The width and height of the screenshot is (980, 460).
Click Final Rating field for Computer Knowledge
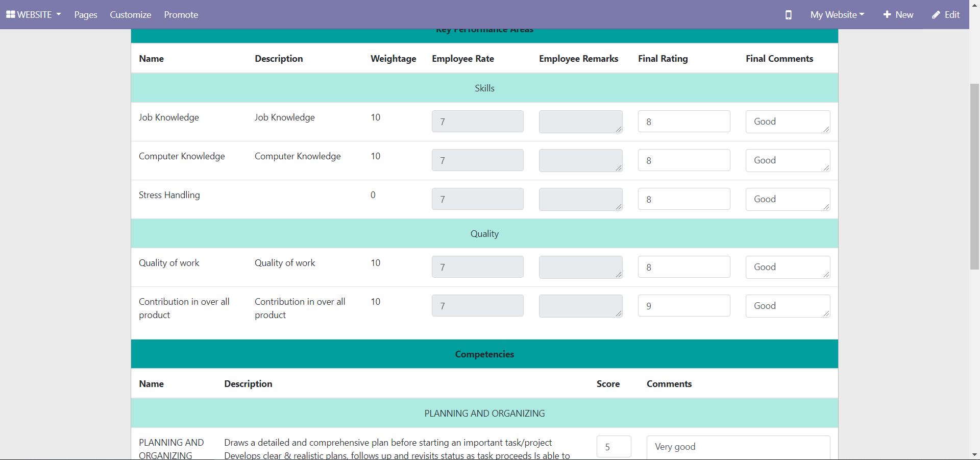pyautogui.click(x=683, y=160)
